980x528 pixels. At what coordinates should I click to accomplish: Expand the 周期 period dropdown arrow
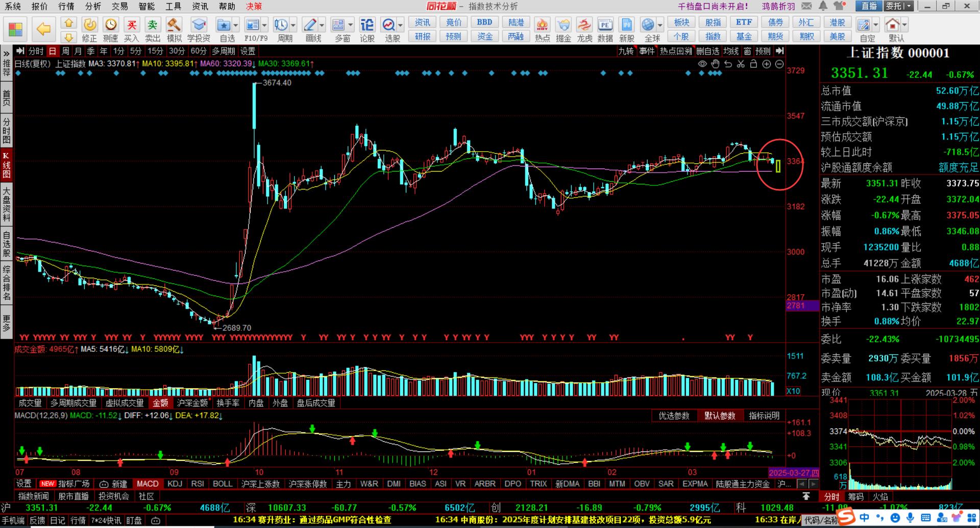coord(293,25)
